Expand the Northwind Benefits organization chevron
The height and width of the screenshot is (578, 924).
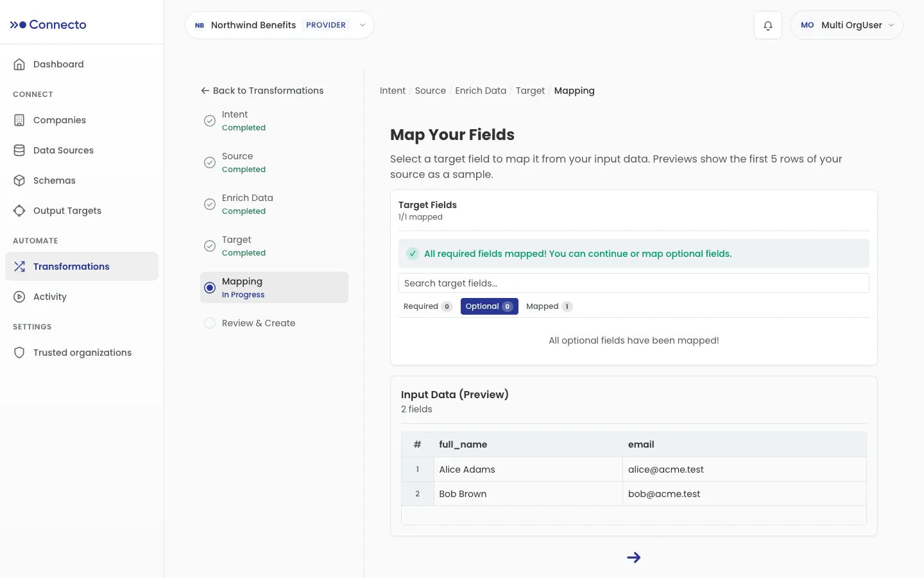click(363, 25)
